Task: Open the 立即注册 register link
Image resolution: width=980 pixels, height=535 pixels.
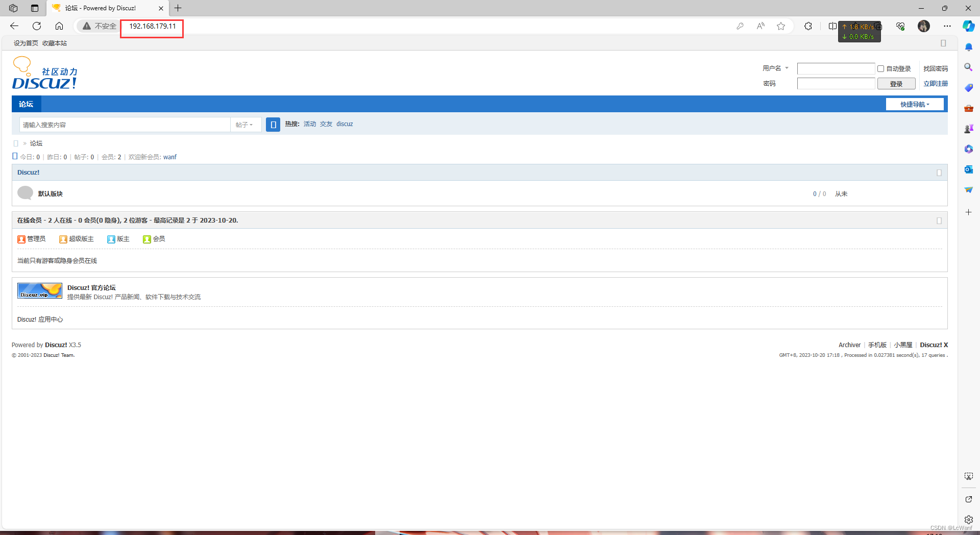Action: tap(936, 84)
